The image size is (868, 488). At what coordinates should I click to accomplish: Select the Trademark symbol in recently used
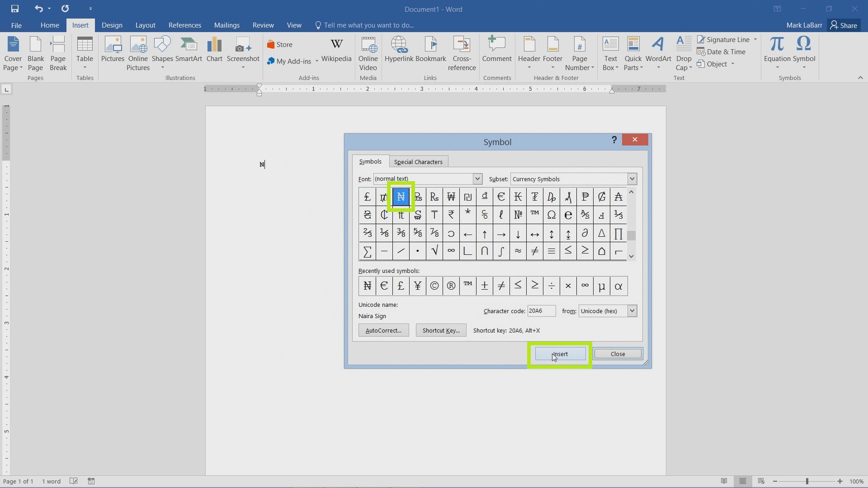coord(468,286)
